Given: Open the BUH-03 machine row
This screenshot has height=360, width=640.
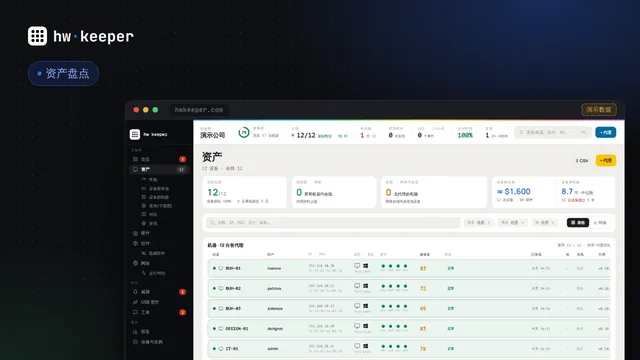Looking at the screenshot, I should coord(409,308).
